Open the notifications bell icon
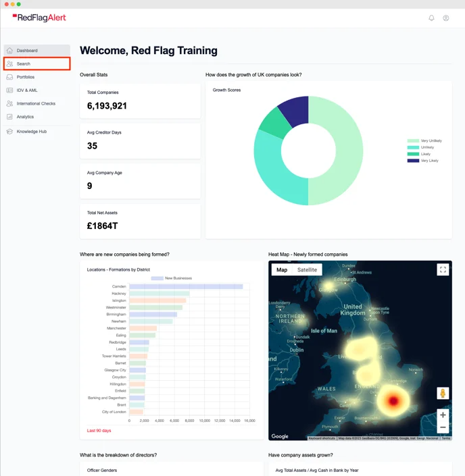The height and width of the screenshot is (476, 465). (x=431, y=18)
